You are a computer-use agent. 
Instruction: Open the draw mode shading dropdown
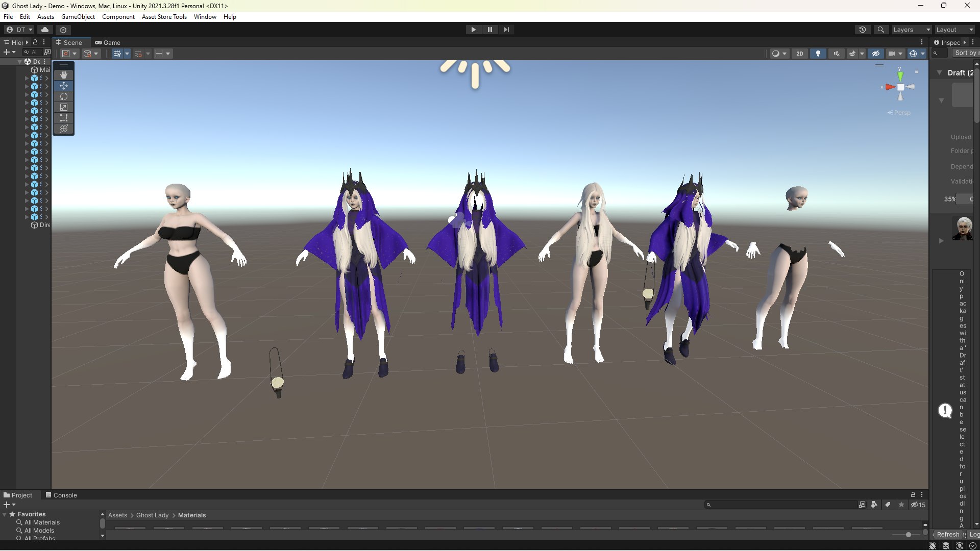click(x=779, y=54)
